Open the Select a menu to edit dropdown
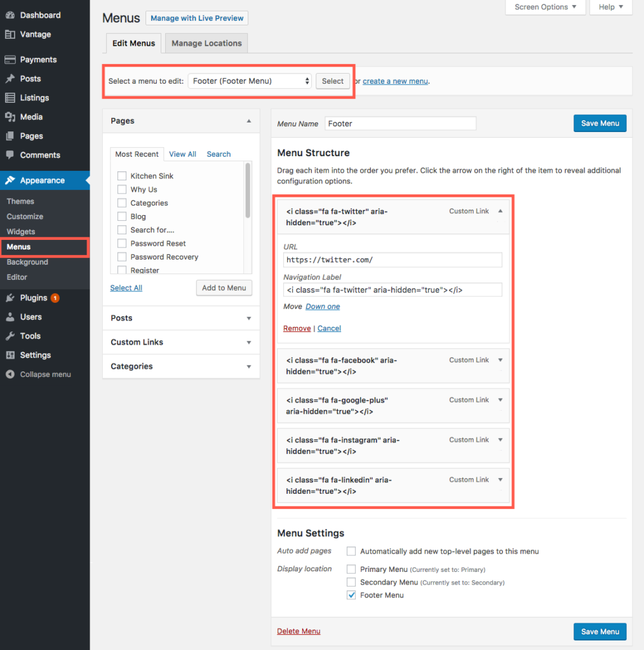Viewport: 644px width, 650px height. click(x=249, y=81)
